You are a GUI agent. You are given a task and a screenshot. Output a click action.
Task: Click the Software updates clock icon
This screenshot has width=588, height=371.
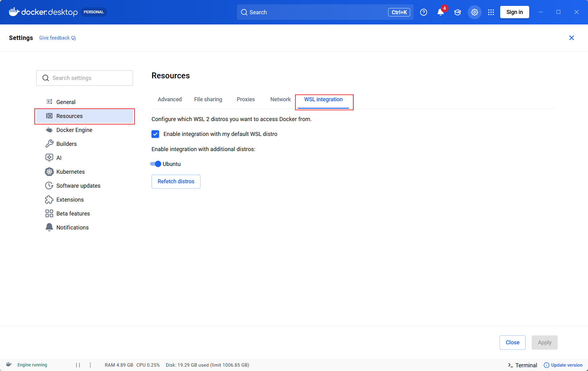coord(49,185)
